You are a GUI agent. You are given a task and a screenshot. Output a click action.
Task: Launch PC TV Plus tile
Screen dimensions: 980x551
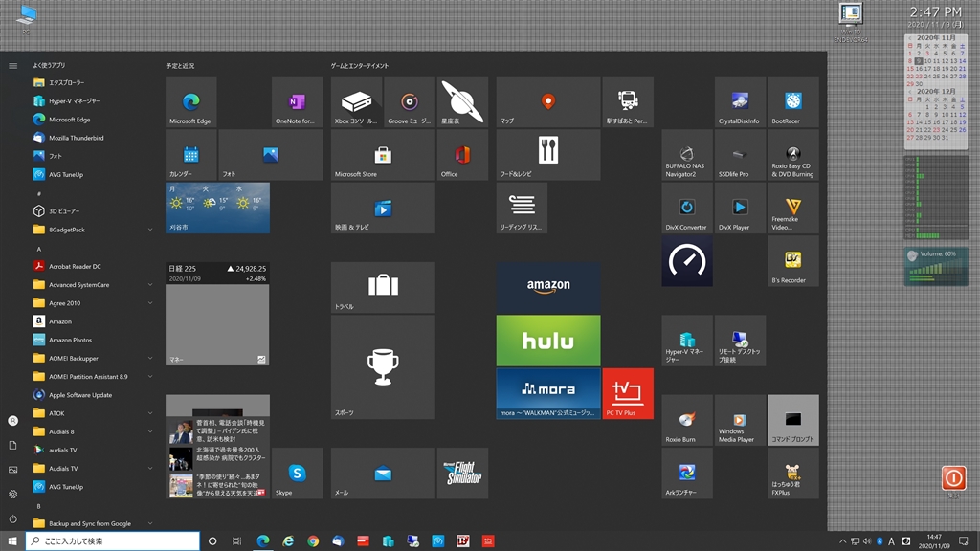[x=628, y=393]
